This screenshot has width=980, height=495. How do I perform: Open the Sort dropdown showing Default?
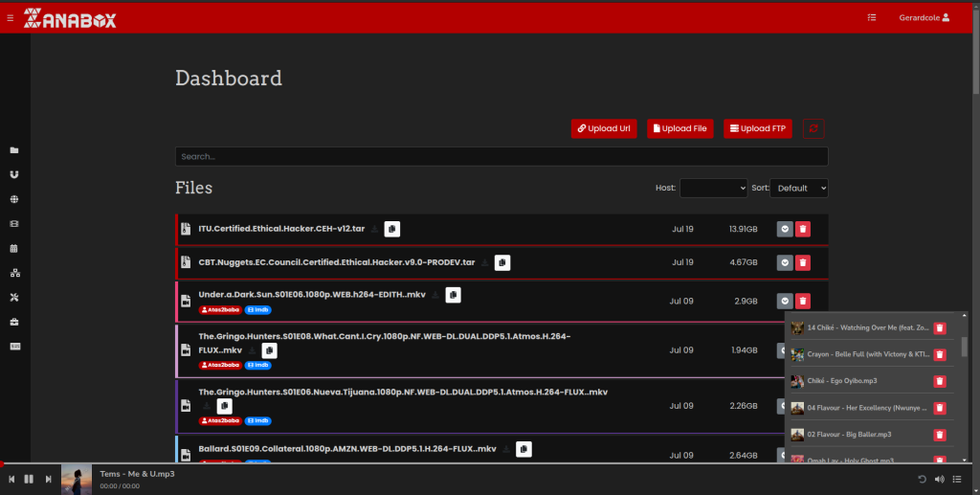[799, 188]
